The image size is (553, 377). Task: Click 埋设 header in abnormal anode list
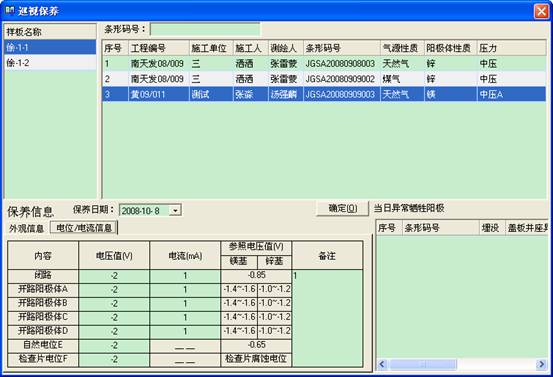tap(492, 228)
